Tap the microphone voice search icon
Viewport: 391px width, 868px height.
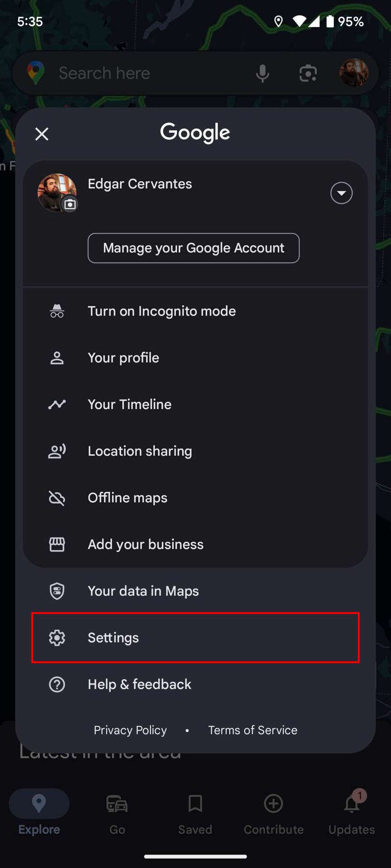pyautogui.click(x=262, y=73)
